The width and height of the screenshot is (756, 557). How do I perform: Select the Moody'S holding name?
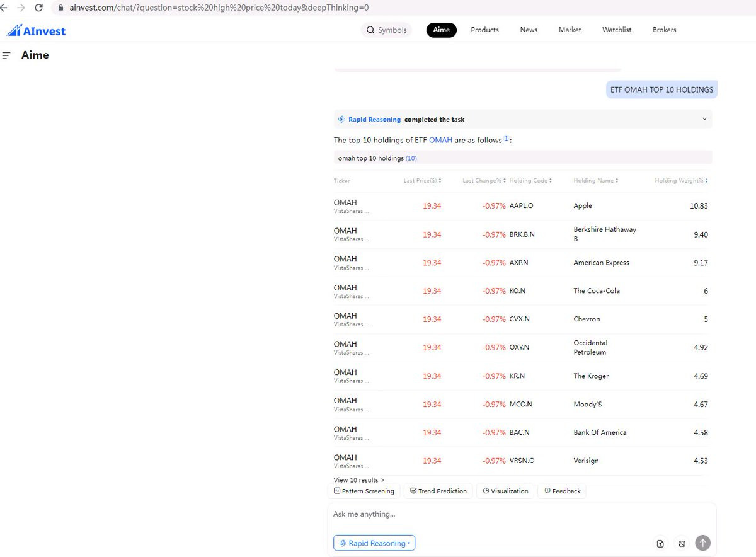[x=588, y=405]
